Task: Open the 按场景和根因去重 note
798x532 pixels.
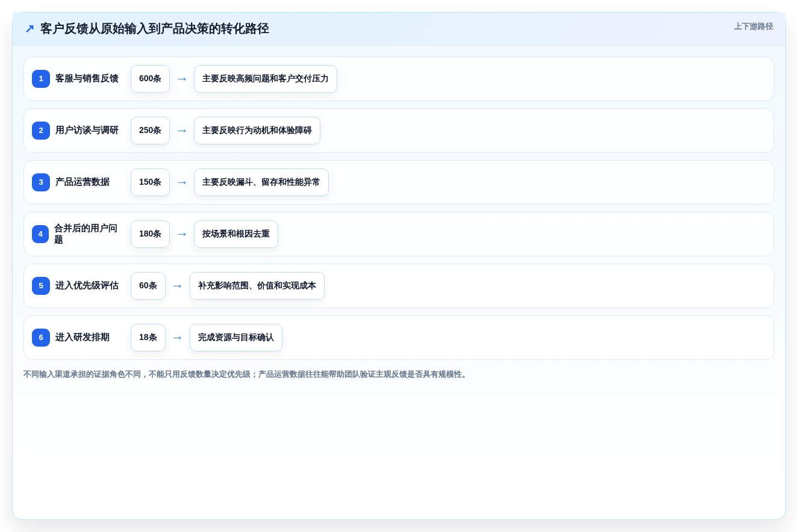Action: point(236,234)
